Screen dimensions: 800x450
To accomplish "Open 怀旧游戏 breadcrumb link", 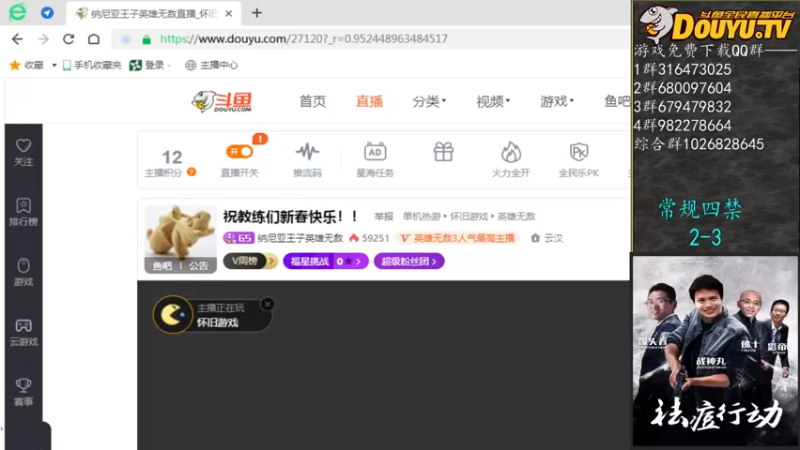I will click(x=469, y=216).
